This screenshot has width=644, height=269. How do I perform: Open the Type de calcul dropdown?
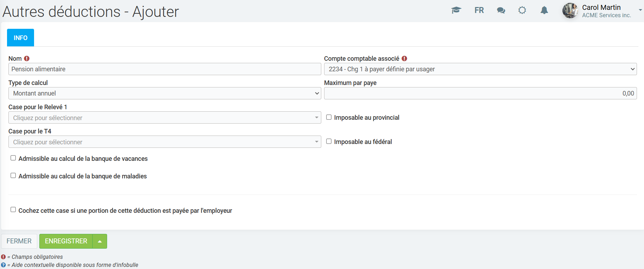(165, 93)
